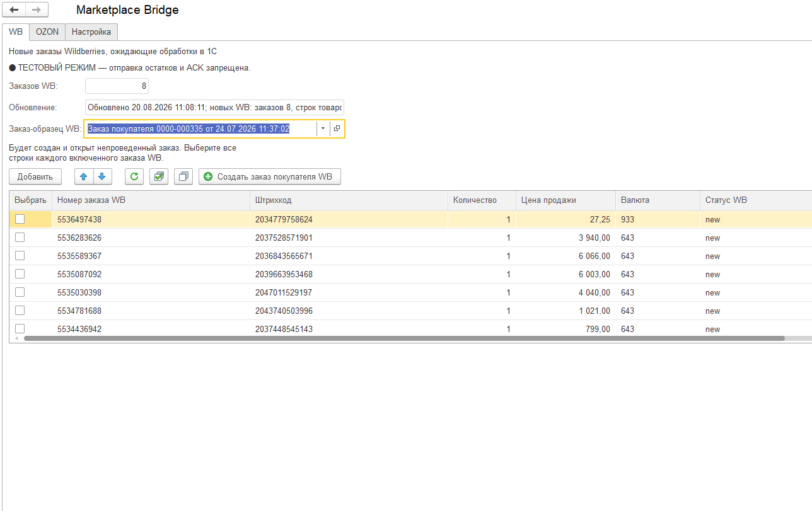Switch to the OZON tab

(47, 32)
